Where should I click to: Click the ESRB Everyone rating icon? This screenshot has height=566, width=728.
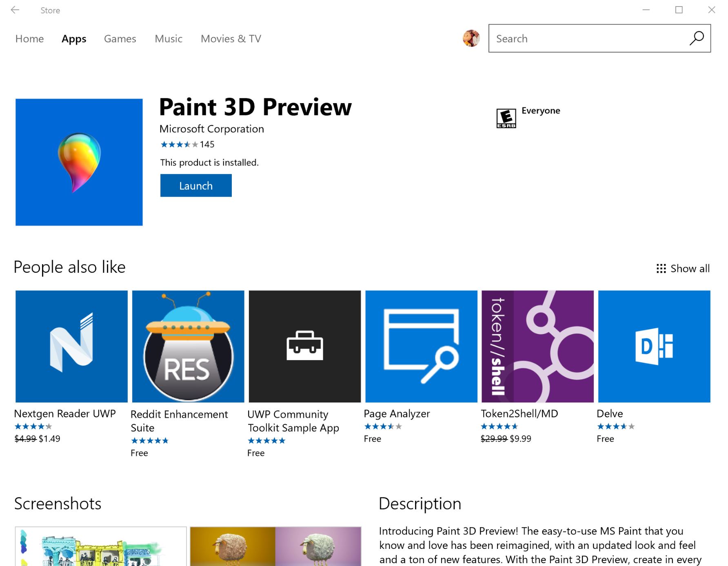(506, 118)
